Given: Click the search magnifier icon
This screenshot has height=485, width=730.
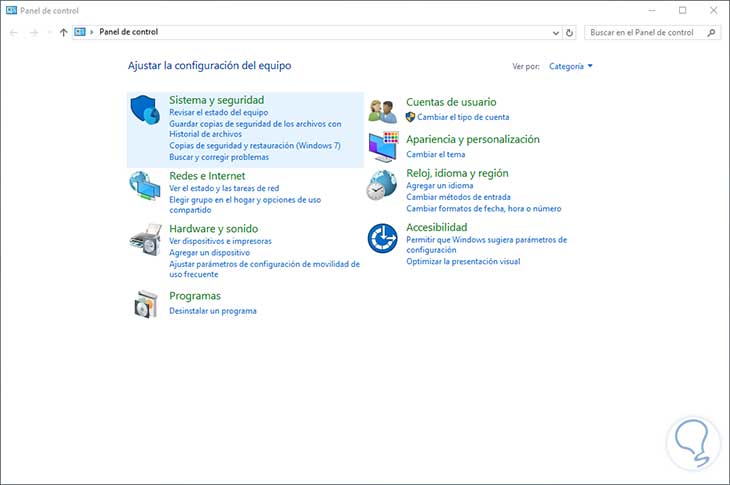Looking at the screenshot, I should coord(711,33).
